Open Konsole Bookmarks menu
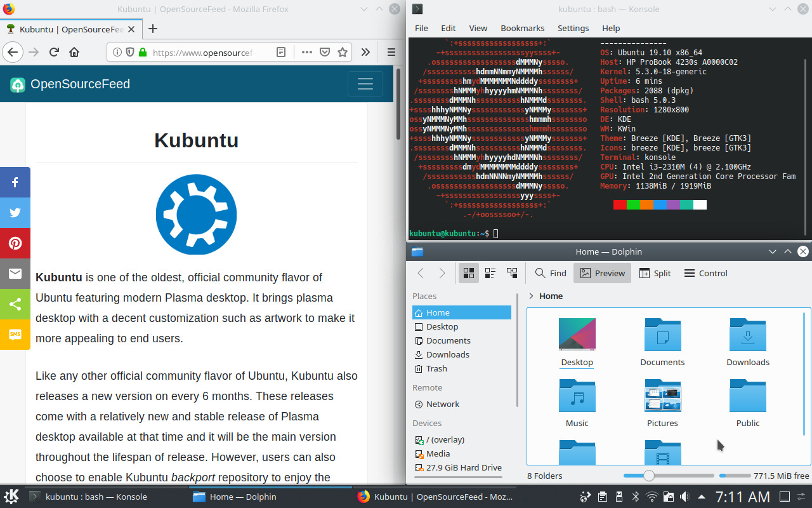This screenshot has width=812, height=508. (522, 28)
